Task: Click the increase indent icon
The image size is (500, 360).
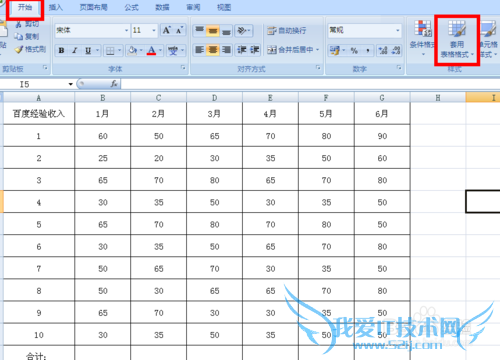Action: click(255, 50)
